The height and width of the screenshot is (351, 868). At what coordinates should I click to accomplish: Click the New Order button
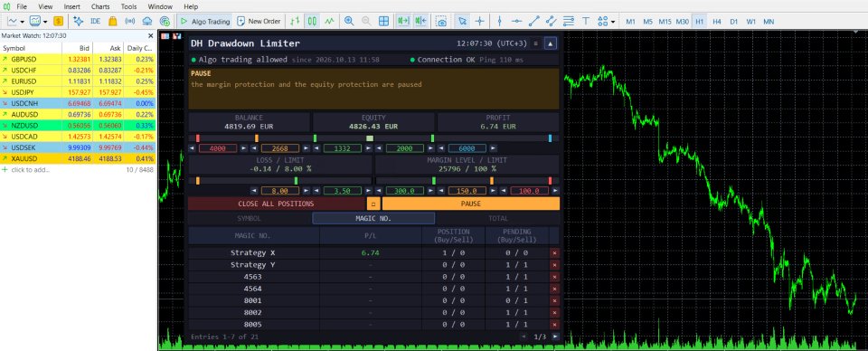259,21
